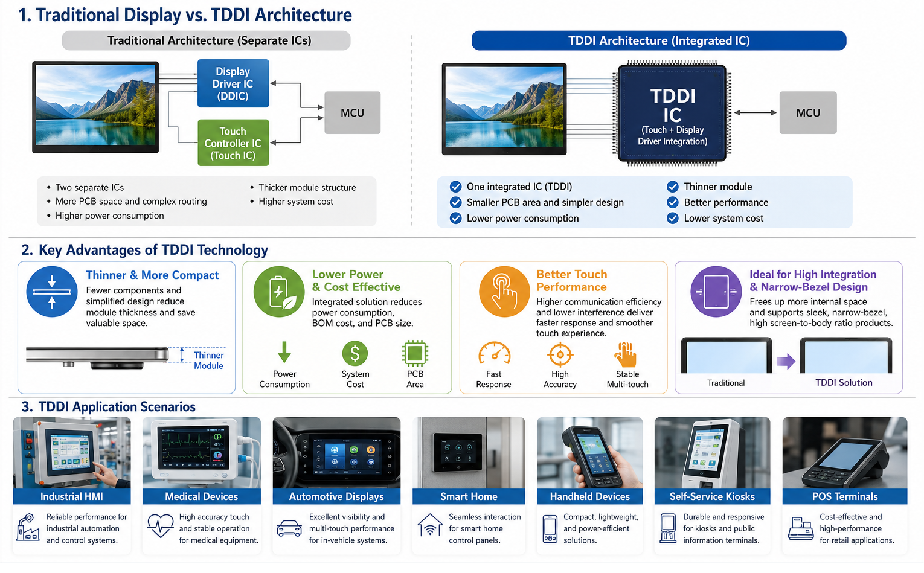
Task: Click the Traditional bezel tablet image
Action: (x=727, y=356)
